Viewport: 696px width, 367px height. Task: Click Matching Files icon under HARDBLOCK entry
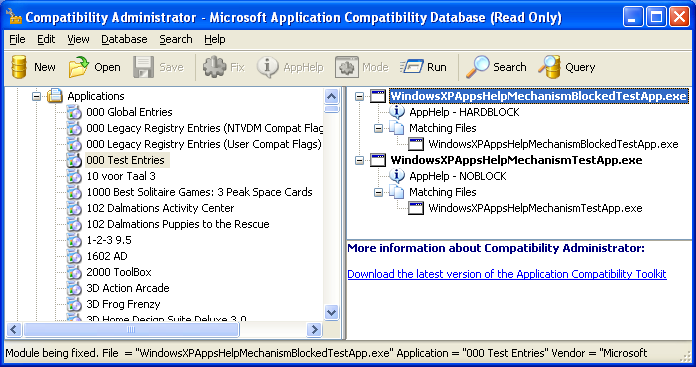point(397,128)
